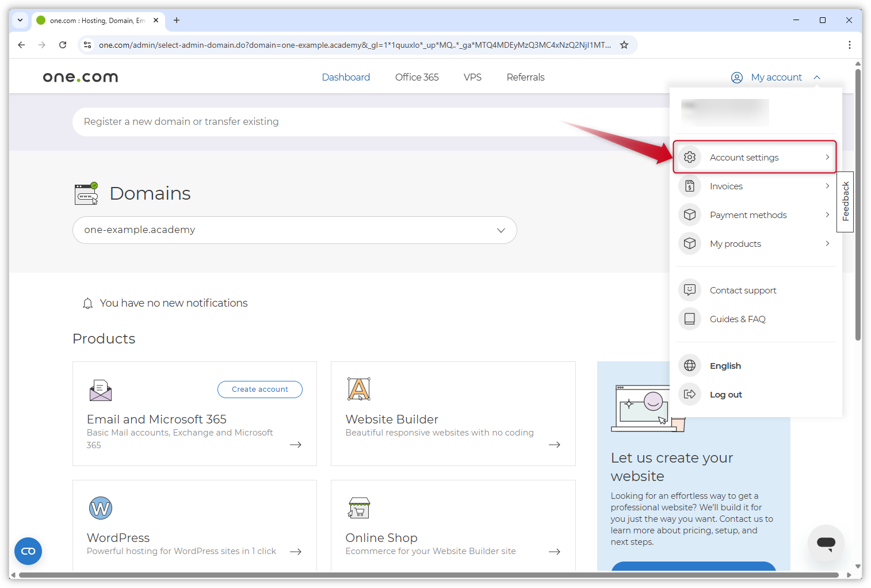Open the browser tab search dropdown
The image size is (871, 588).
tap(20, 20)
